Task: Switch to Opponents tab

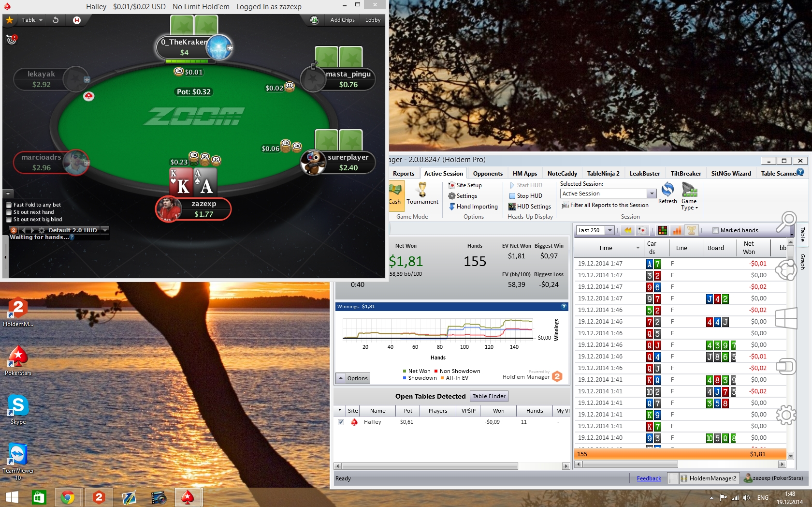Action: pos(488,174)
